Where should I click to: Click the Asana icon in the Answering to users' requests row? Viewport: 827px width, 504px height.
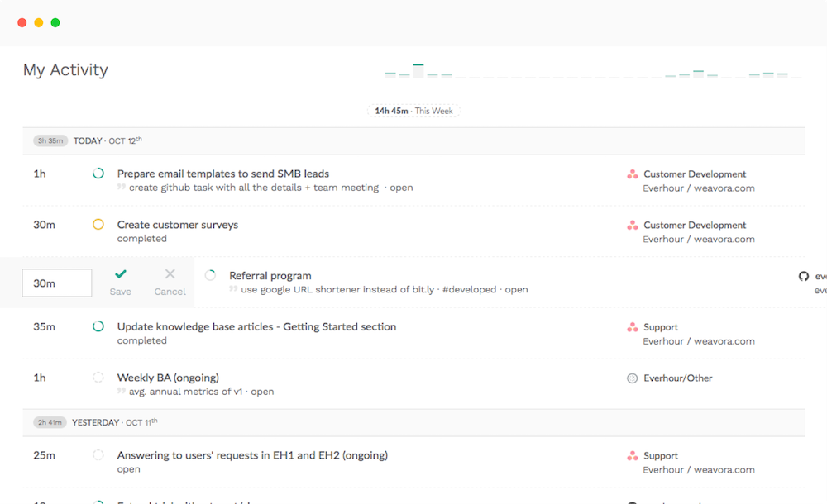(x=633, y=456)
